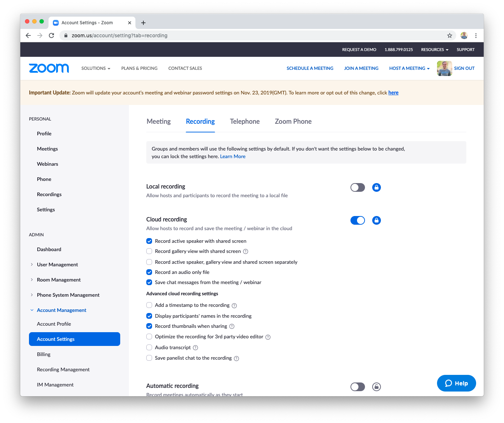504x423 pixels.
Task: Click help icon beside Add a timestamp
Action: click(x=234, y=306)
